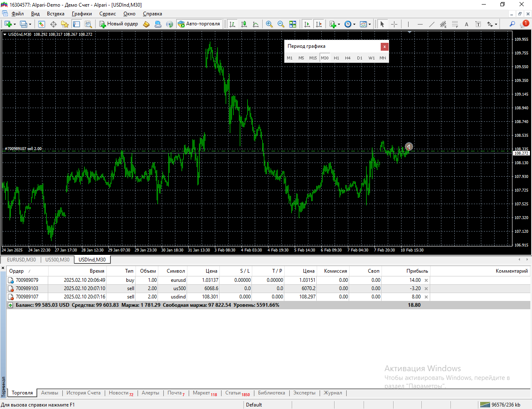532x409 pixels.
Task: Expand the arrows objects dropdown
Action: (496, 24)
